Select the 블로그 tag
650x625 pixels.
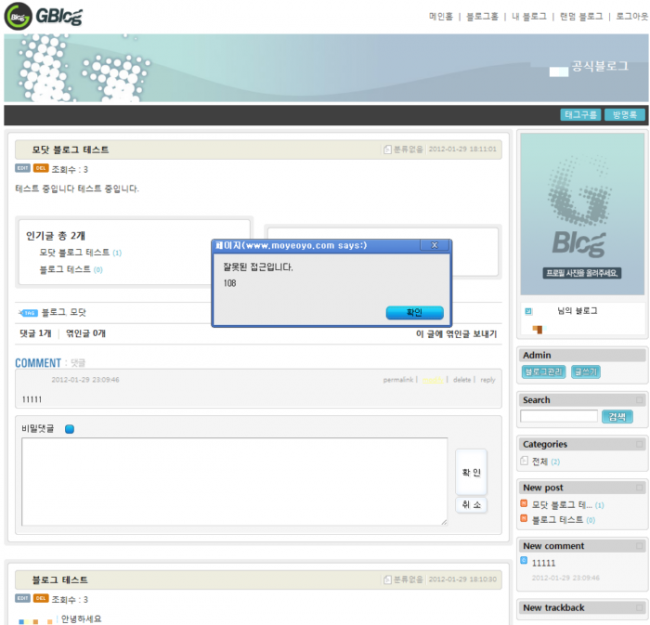point(53,312)
